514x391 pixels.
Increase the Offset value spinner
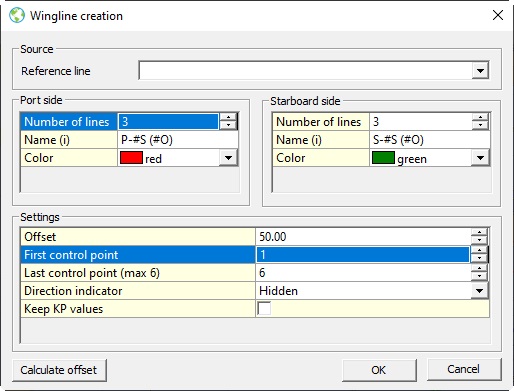coord(479,233)
